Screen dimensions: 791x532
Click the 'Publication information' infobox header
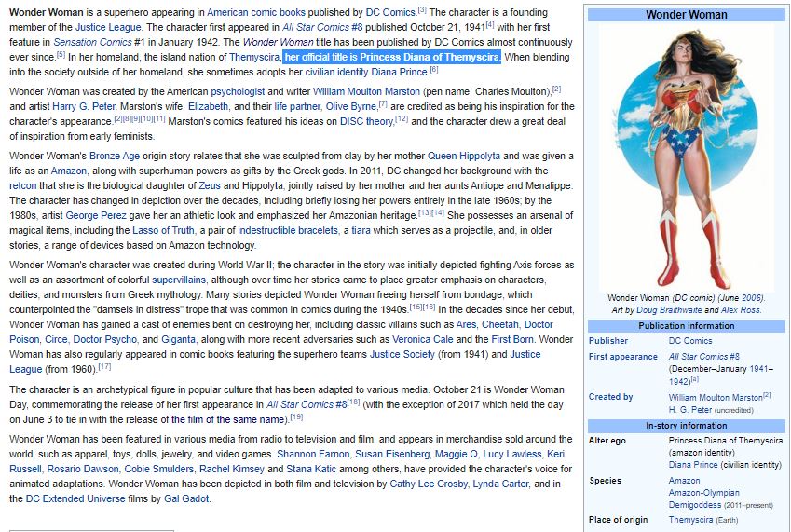point(687,326)
